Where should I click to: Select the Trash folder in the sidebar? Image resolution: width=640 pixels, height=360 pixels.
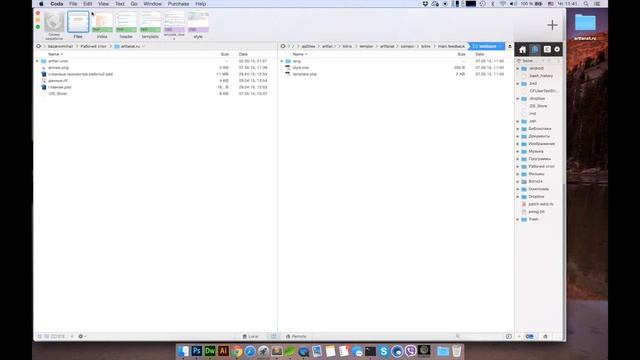[x=533, y=220]
